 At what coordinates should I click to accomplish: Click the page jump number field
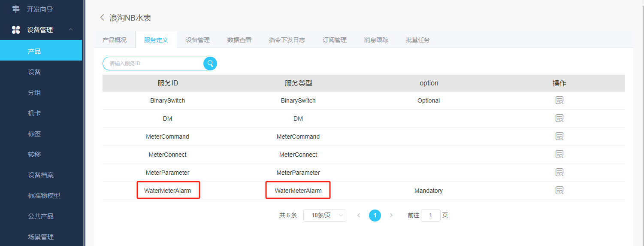(x=430, y=216)
